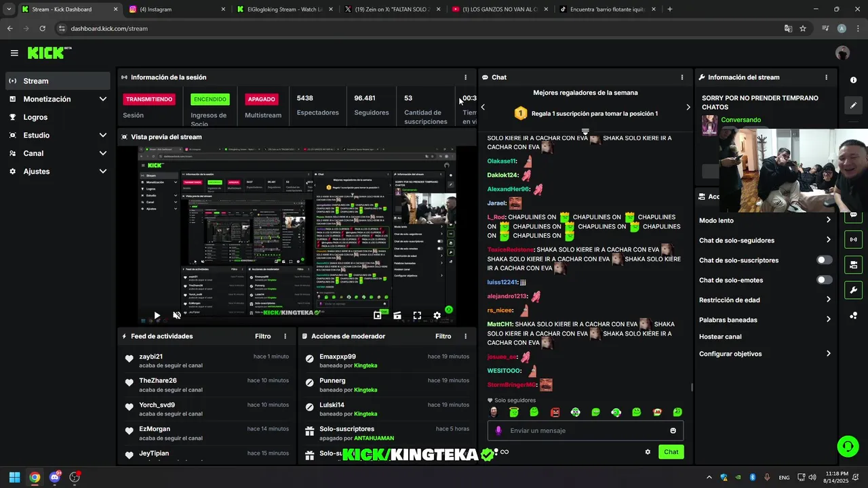
Task: Click the TRANSMITIENDO session badge
Action: coord(149,99)
